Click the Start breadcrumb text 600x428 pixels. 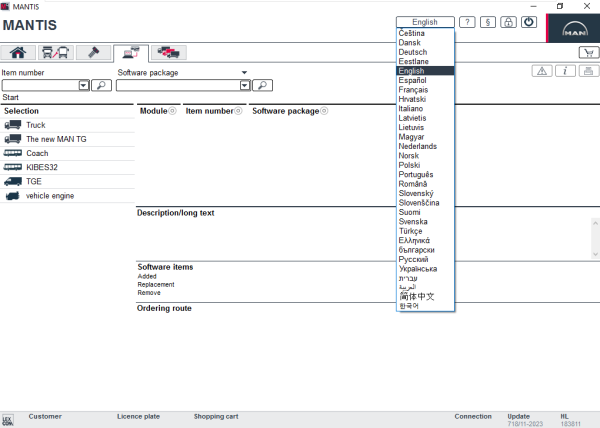pos(10,98)
